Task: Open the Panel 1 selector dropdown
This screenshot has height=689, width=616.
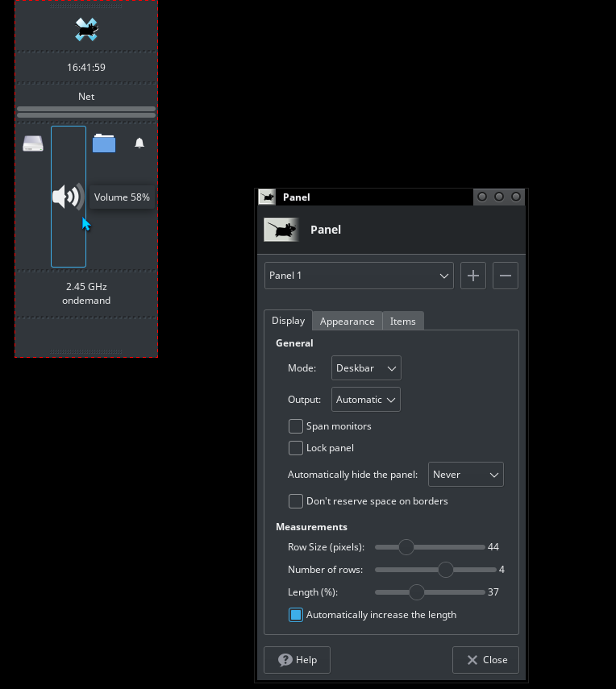Action: click(x=359, y=276)
